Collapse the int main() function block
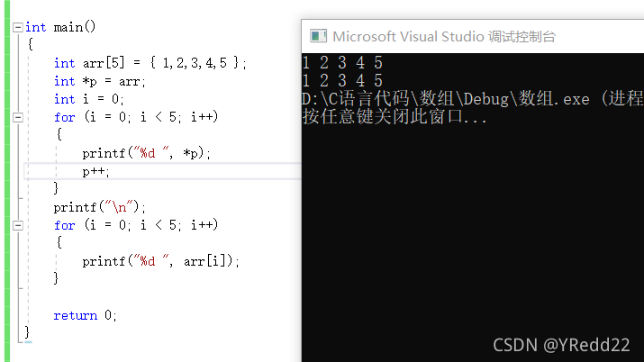This screenshot has height=362, width=644. click(18, 28)
